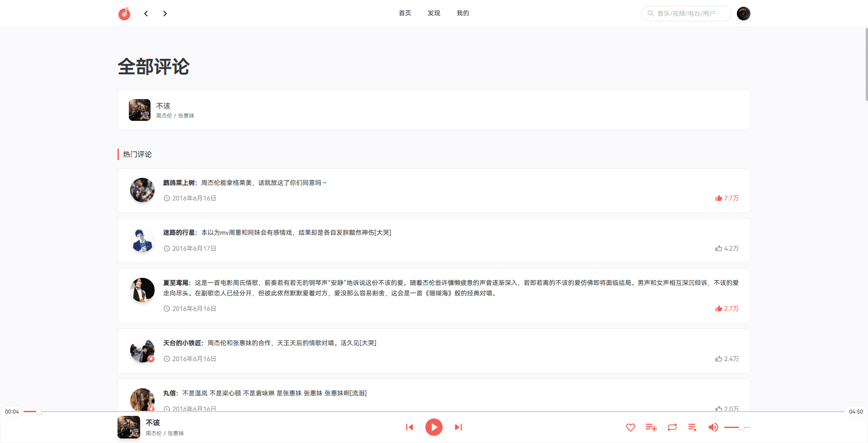Unlike the 7.7万 comment
Image resolution: width=868 pixels, height=443 pixels.
click(727, 198)
